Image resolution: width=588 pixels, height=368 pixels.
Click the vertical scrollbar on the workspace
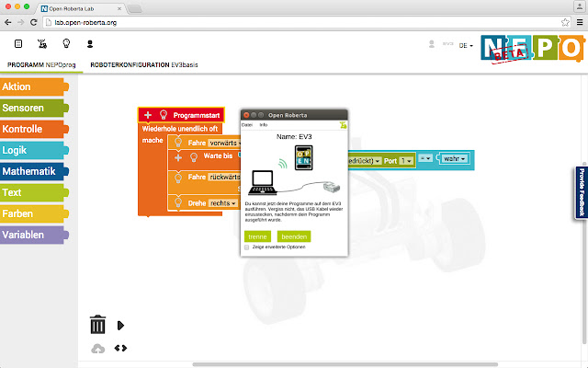pyautogui.click(x=584, y=253)
